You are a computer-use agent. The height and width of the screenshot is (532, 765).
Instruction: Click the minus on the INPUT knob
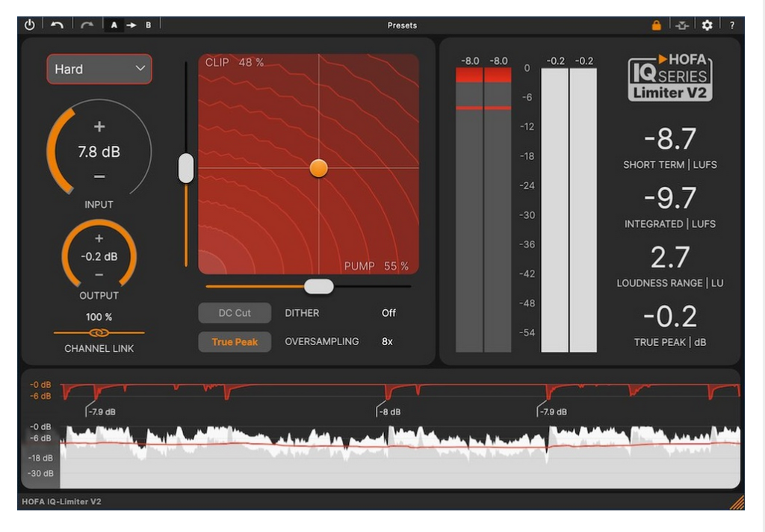tap(99, 176)
